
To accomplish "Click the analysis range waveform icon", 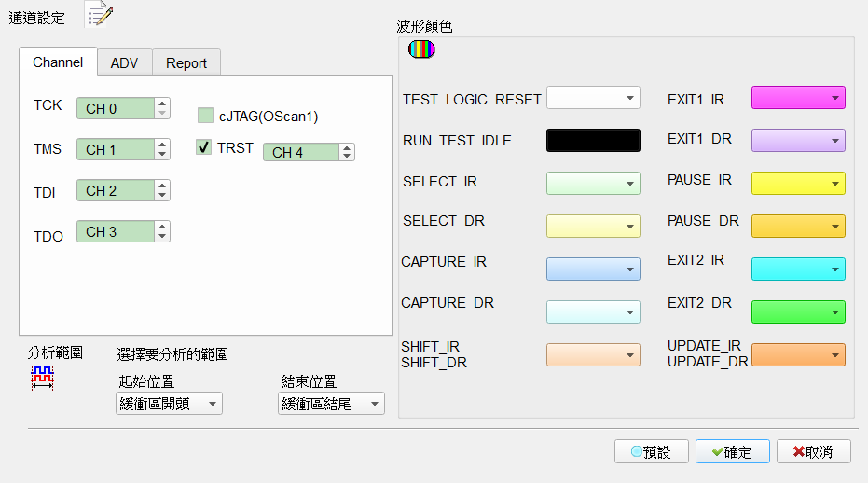I will (43, 379).
